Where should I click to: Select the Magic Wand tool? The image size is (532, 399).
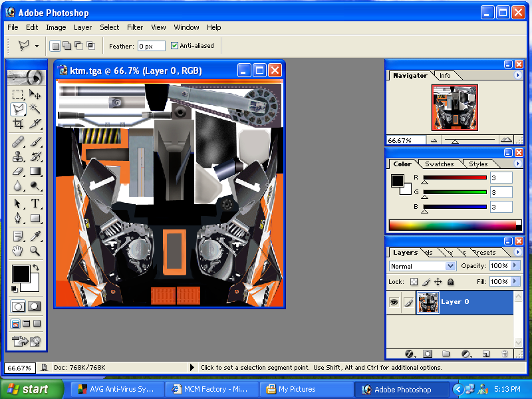[35, 109]
